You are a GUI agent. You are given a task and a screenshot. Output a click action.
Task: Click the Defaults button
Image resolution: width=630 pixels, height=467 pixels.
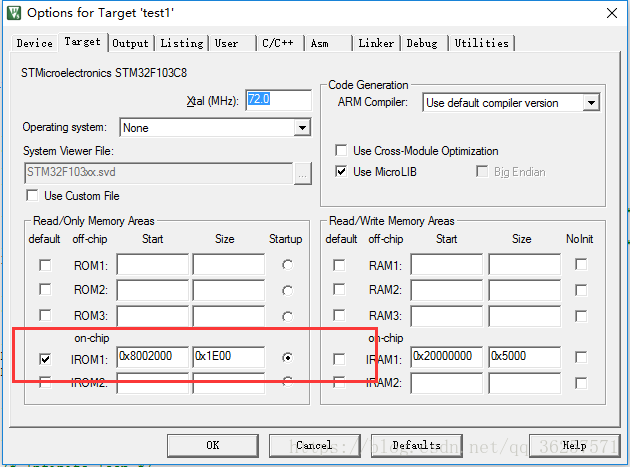417,445
